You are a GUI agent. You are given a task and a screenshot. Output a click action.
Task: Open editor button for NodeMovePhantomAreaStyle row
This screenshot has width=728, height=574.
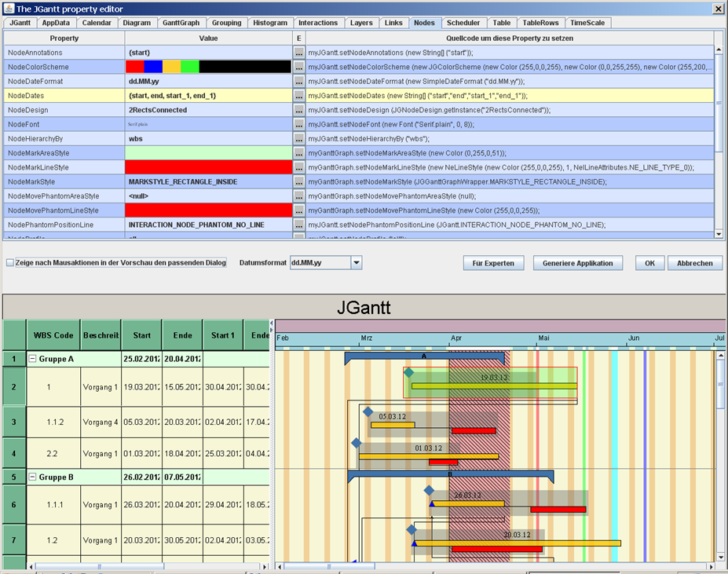point(299,196)
